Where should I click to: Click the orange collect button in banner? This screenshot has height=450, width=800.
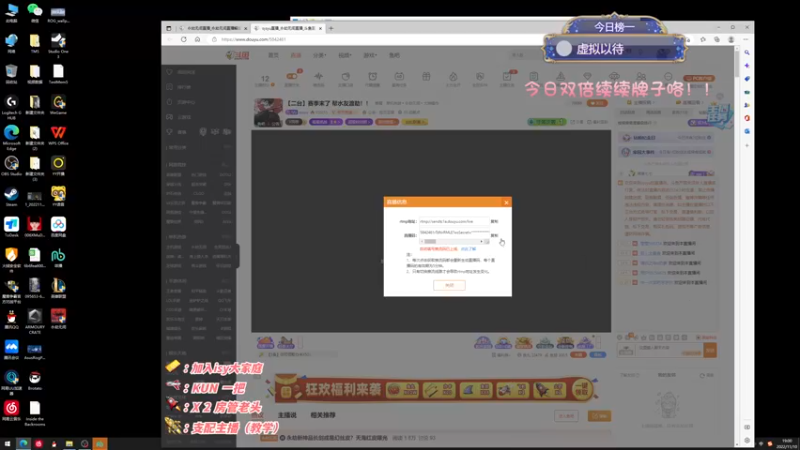click(581, 390)
